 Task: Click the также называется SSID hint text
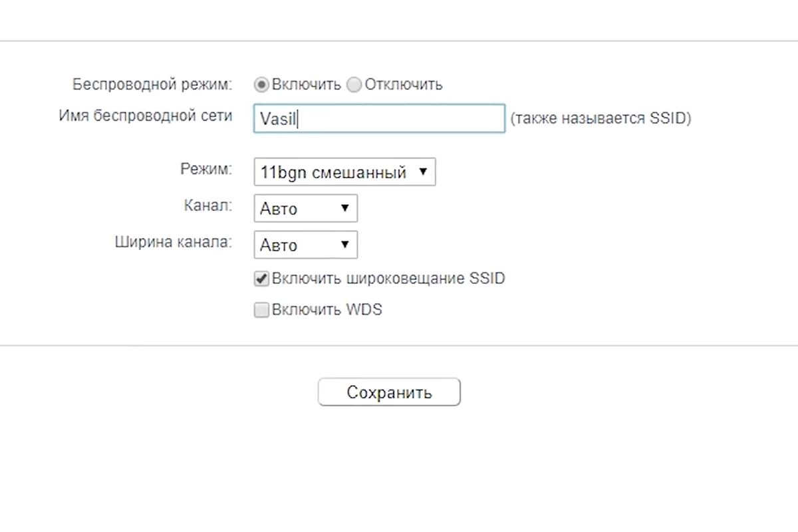click(x=600, y=118)
